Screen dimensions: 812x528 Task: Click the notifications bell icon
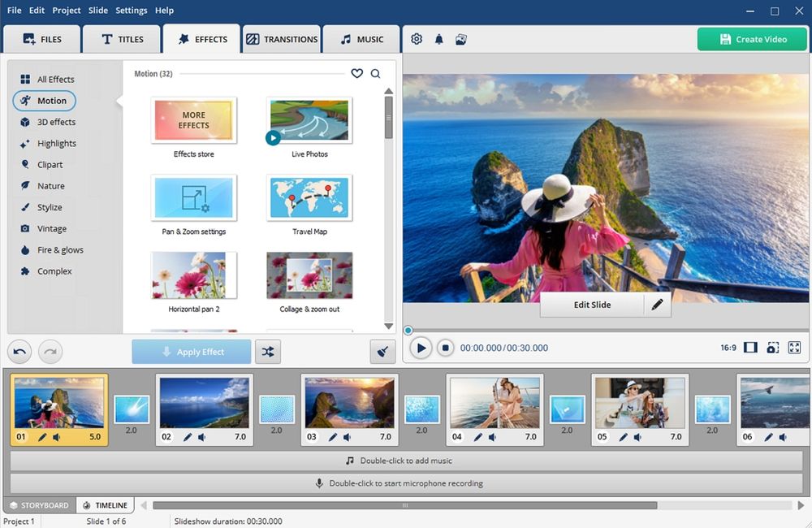tap(439, 39)
